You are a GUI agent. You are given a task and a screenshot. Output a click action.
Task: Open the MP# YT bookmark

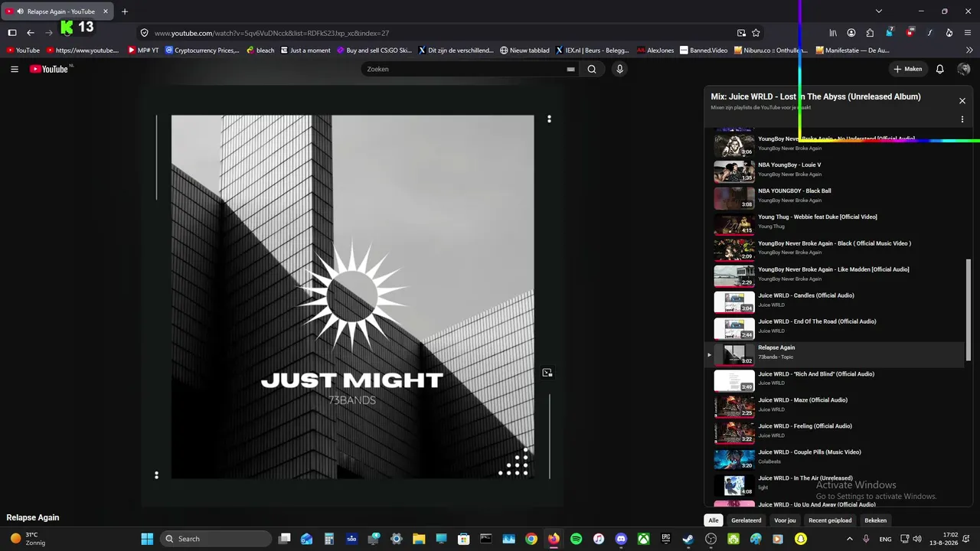[x=143, y=51]
